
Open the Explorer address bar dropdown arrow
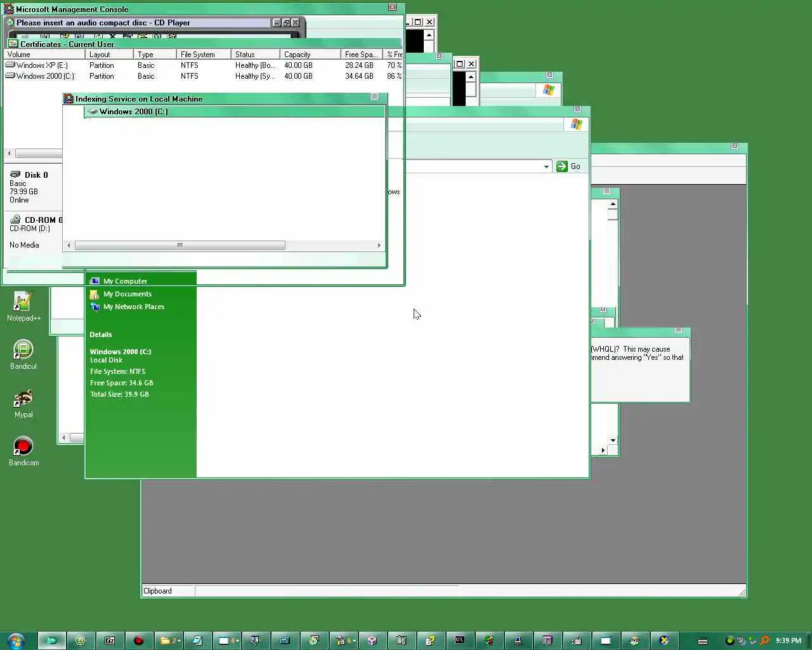point(546,166)
